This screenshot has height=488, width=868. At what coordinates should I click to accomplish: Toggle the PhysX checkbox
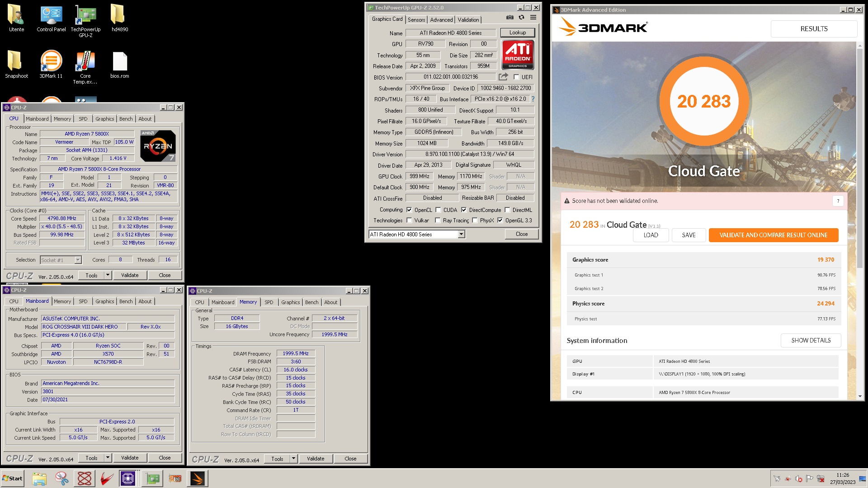pyautogui.click(x=475, y=221)
